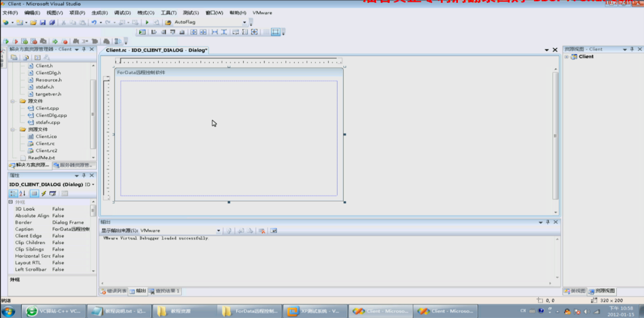Viewport: 644px width, 318px height.
Task: Toggle auto-hide pin on Resource View panel
Action: [632, 49]
